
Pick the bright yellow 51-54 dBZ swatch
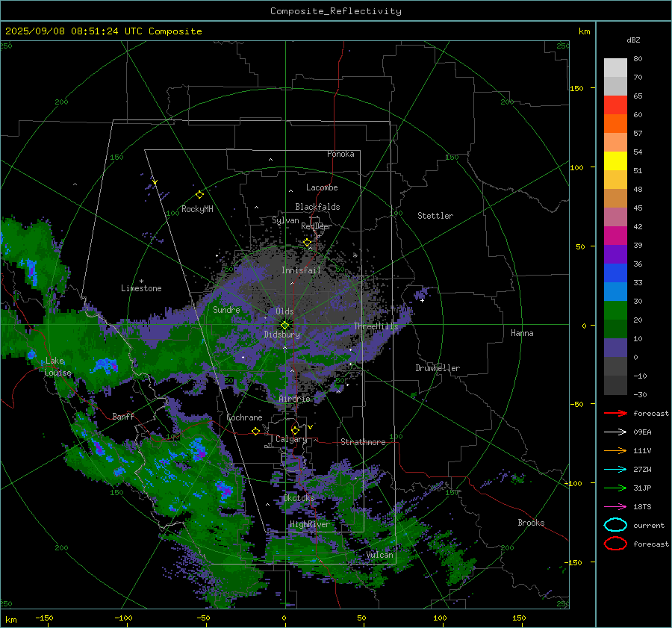point(615,161)
